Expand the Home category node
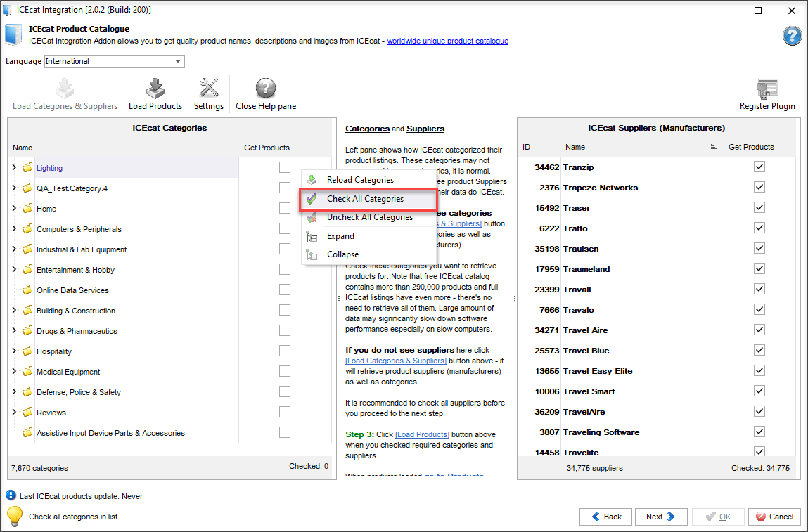The width and height of the screenshot is (808, 532). coord(14,208)
